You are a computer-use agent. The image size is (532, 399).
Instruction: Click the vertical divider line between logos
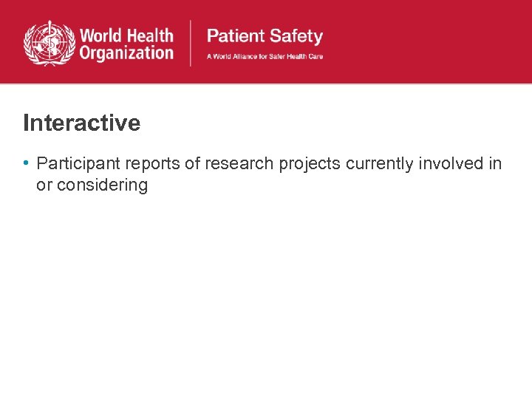[x=191, y=44]
